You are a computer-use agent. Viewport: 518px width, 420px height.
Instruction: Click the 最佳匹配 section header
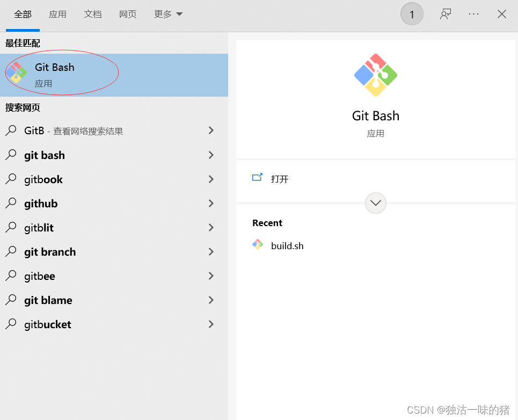point(23,43)
